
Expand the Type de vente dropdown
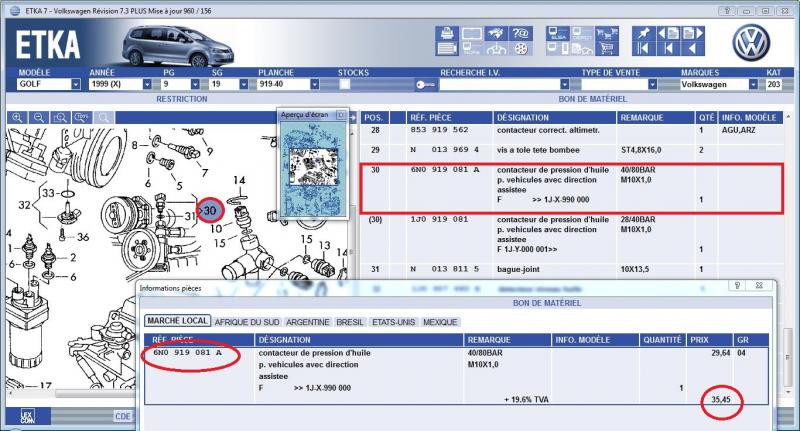[x=653, y=85]
